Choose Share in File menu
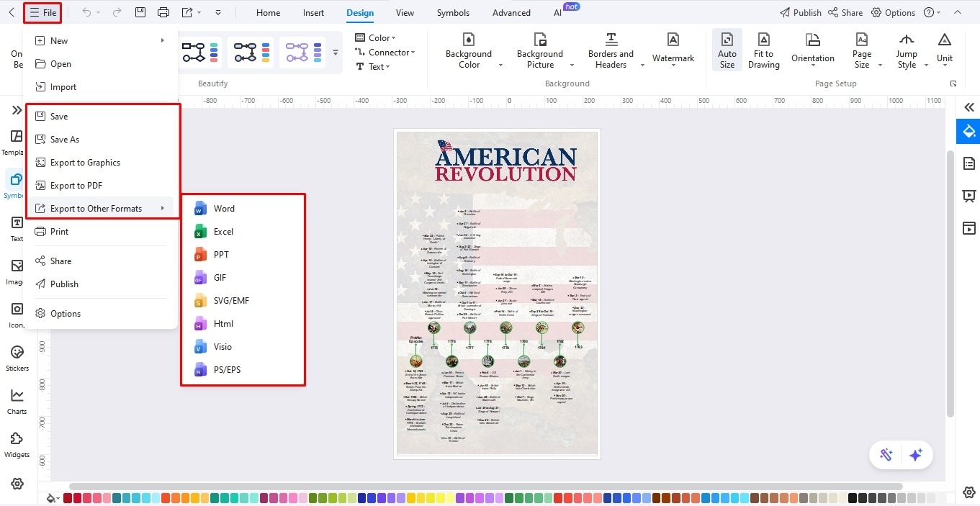 (100, 261)
